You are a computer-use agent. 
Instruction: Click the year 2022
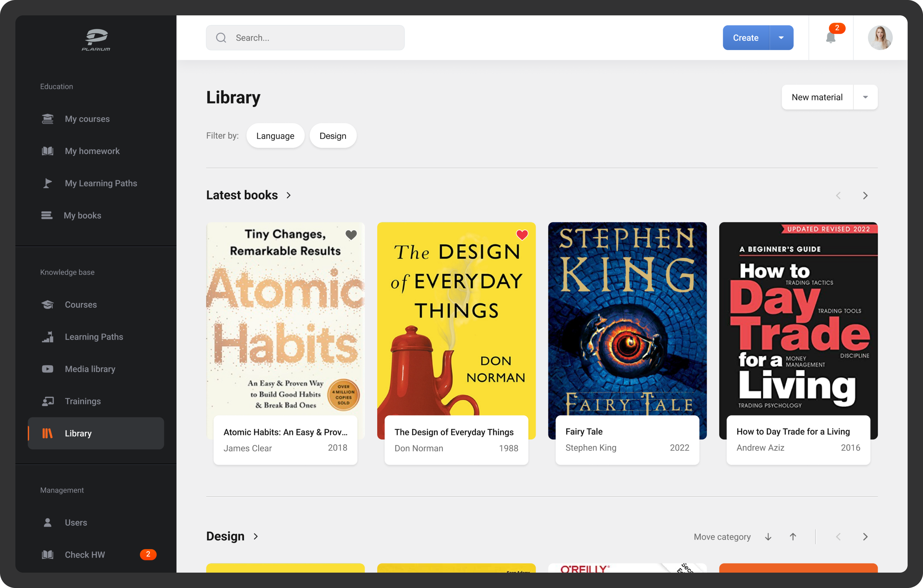679,447
